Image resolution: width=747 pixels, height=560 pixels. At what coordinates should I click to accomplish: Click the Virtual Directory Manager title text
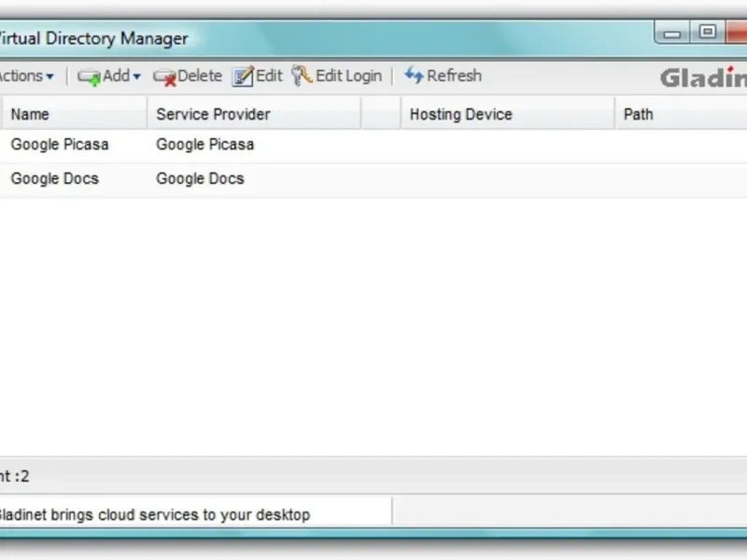click(94, 38)
